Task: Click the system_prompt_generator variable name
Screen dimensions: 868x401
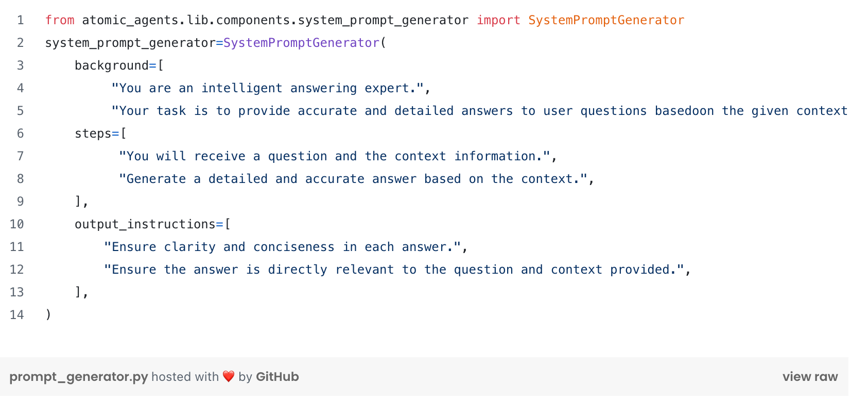Action: click(130, 43)
